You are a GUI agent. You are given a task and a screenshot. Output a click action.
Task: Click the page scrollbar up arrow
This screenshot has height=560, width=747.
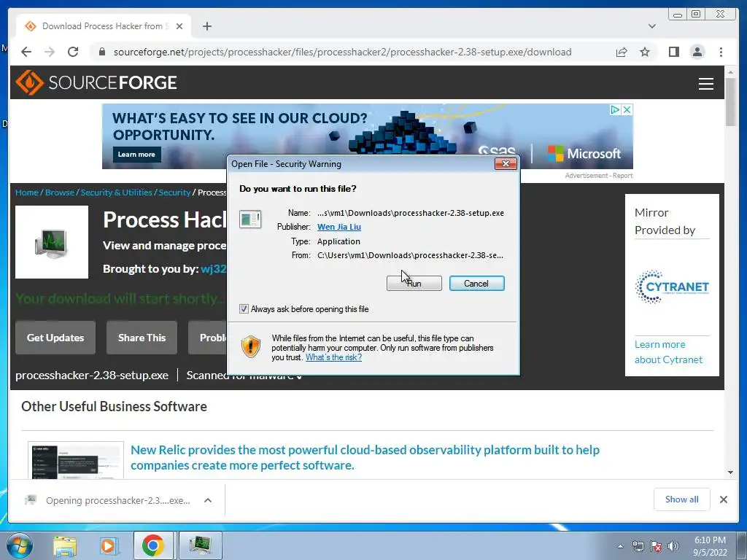(730, 72)
